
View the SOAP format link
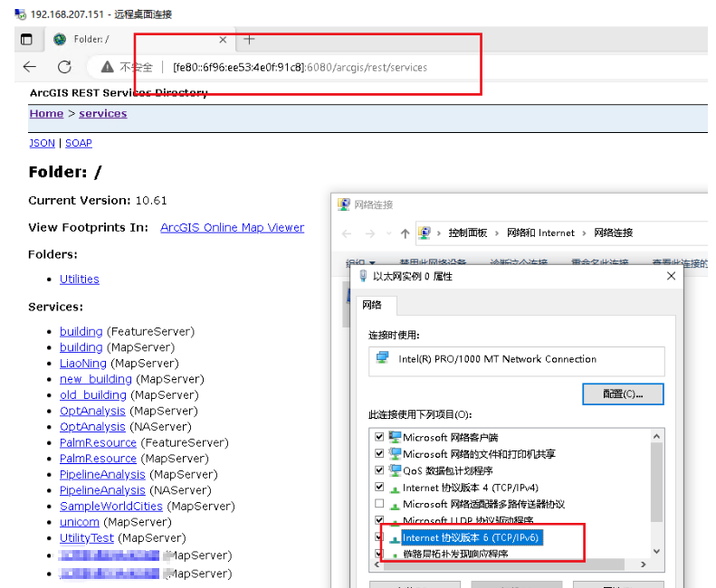(79, 143)
